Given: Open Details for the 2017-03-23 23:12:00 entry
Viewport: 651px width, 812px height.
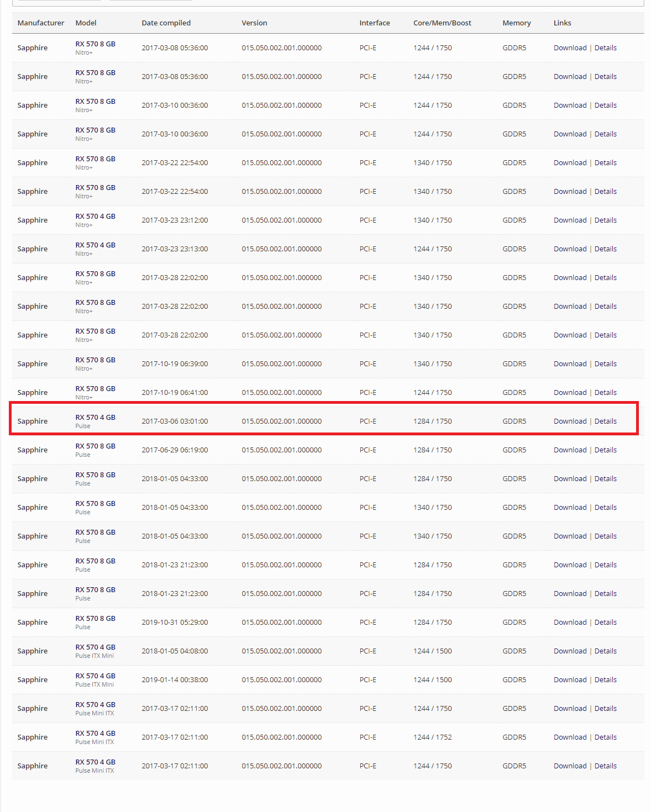Looking at the screenshot, I should 605,220.
